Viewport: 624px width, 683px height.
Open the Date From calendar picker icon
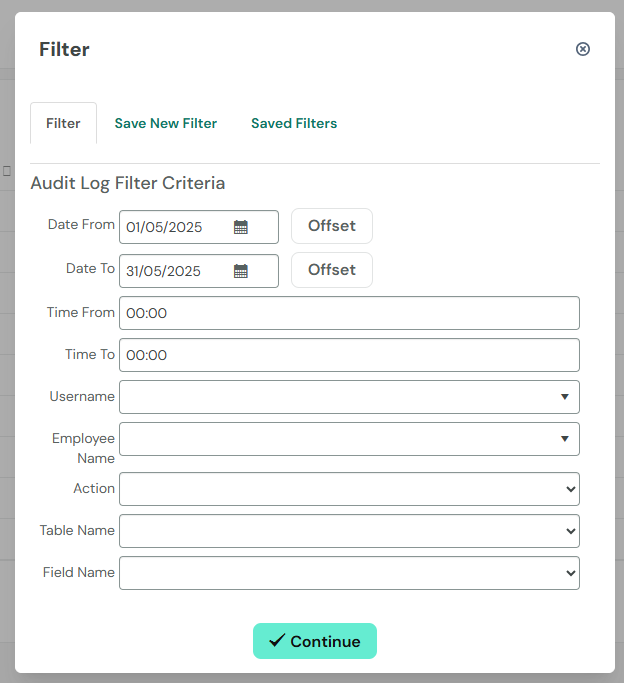240,227
